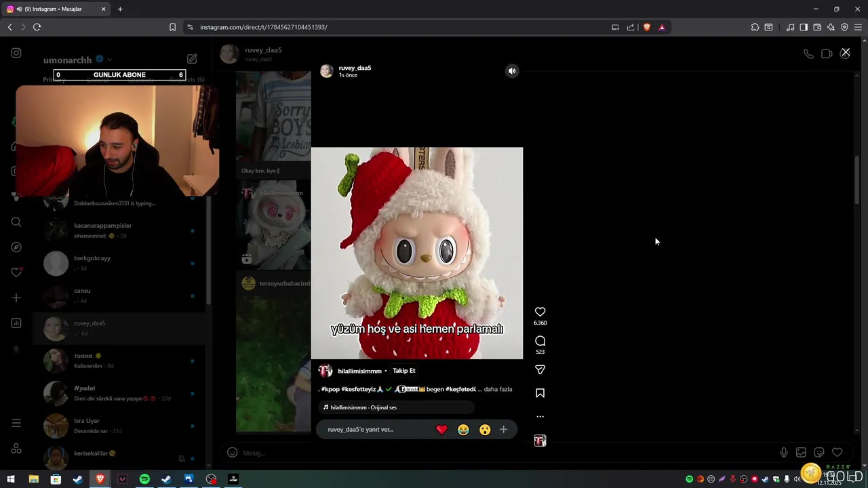This screenshot has height=488, width=868.
Task: Open the sticker/GIF picker icon
Action: (819, 453)
